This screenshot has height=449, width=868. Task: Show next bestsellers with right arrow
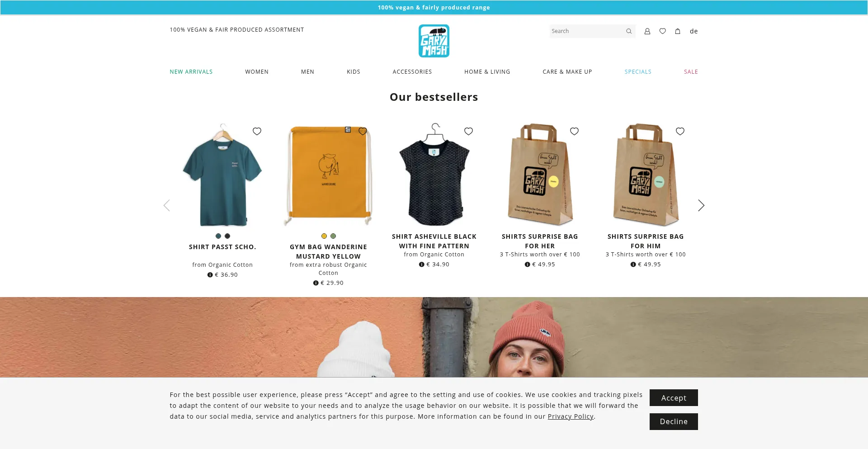click(x=701, y=205)
